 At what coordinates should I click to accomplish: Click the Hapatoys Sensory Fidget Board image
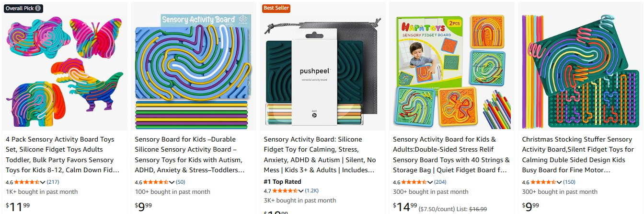point(451,67)
